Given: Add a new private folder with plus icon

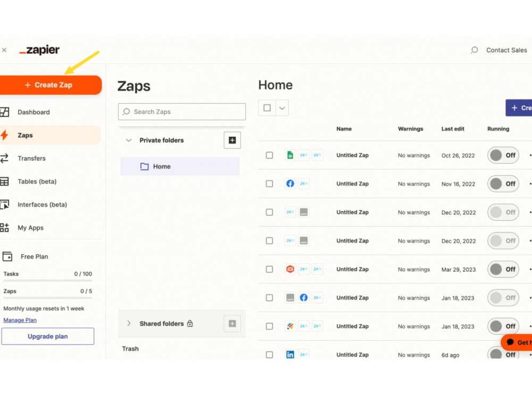Looking at the screenshot, I should point(232,140).
